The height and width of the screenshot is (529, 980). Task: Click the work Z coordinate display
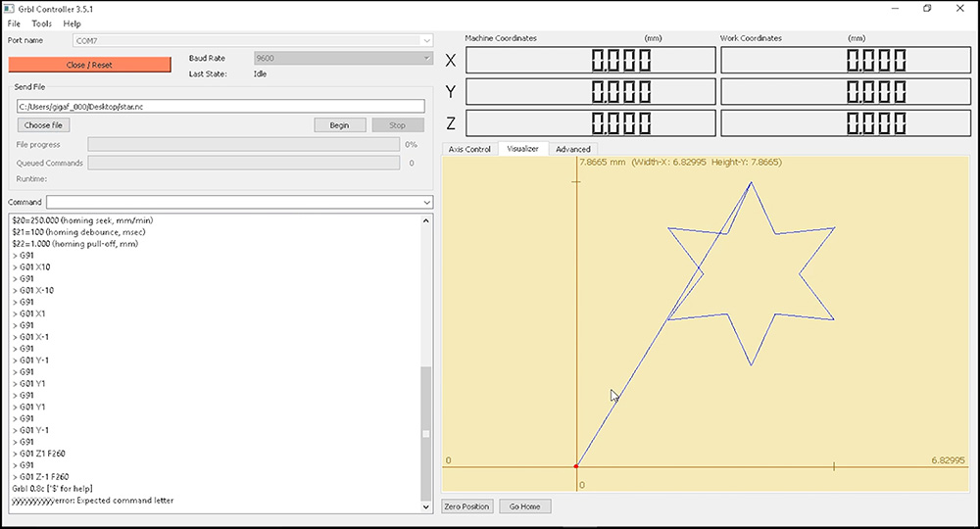coord(846,123)
